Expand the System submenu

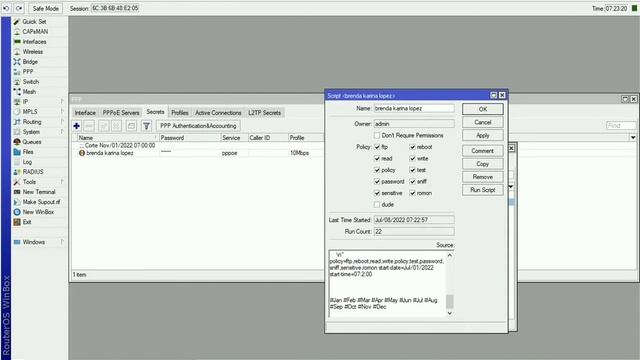pos(62,132)
